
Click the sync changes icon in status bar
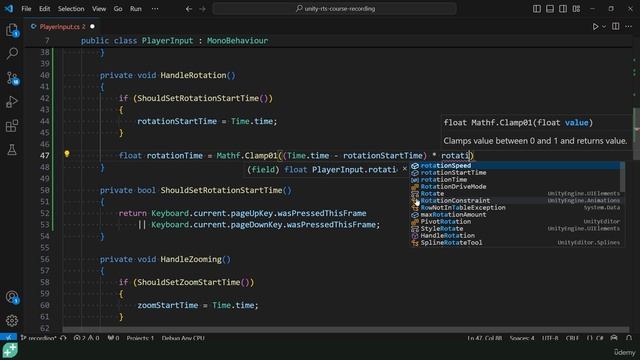coord(63,338)
